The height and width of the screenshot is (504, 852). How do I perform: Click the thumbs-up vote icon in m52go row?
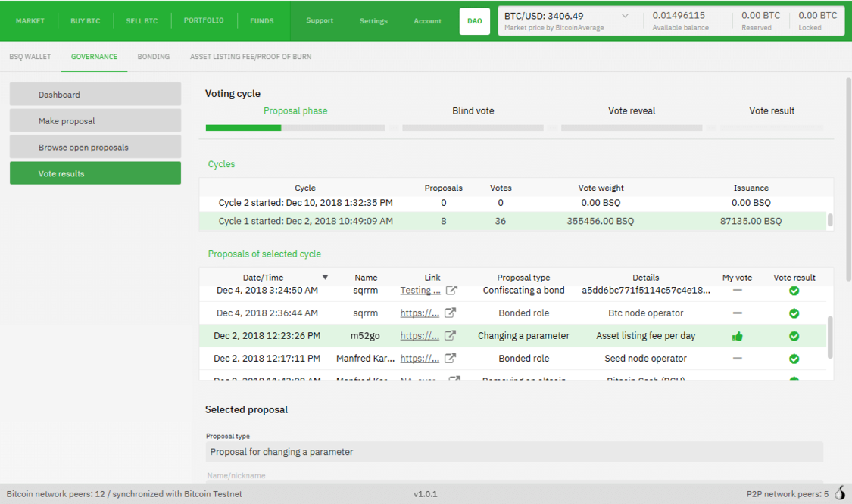(737, 336)
